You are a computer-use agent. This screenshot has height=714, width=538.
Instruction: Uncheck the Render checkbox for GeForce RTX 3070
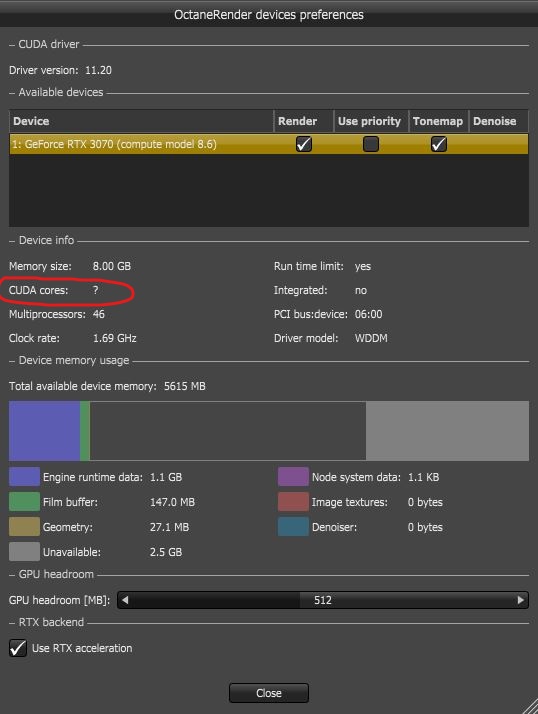[x=303, y=144]
